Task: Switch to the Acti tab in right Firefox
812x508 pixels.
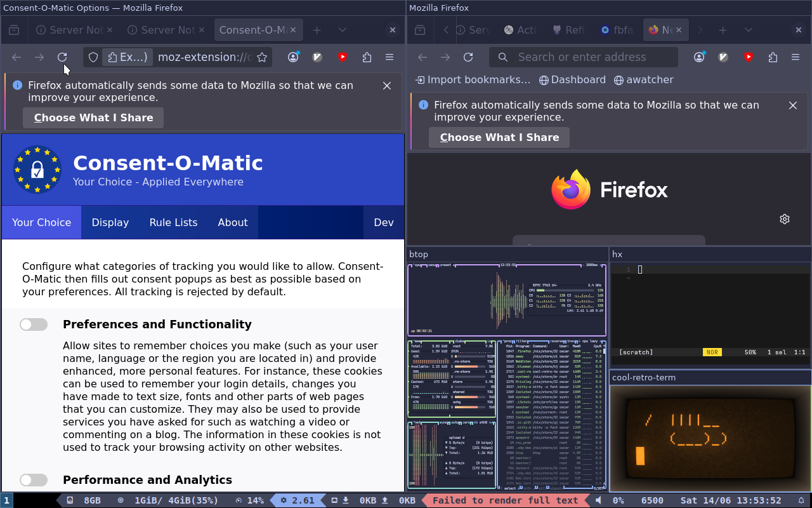Action: tap(521, 30)
